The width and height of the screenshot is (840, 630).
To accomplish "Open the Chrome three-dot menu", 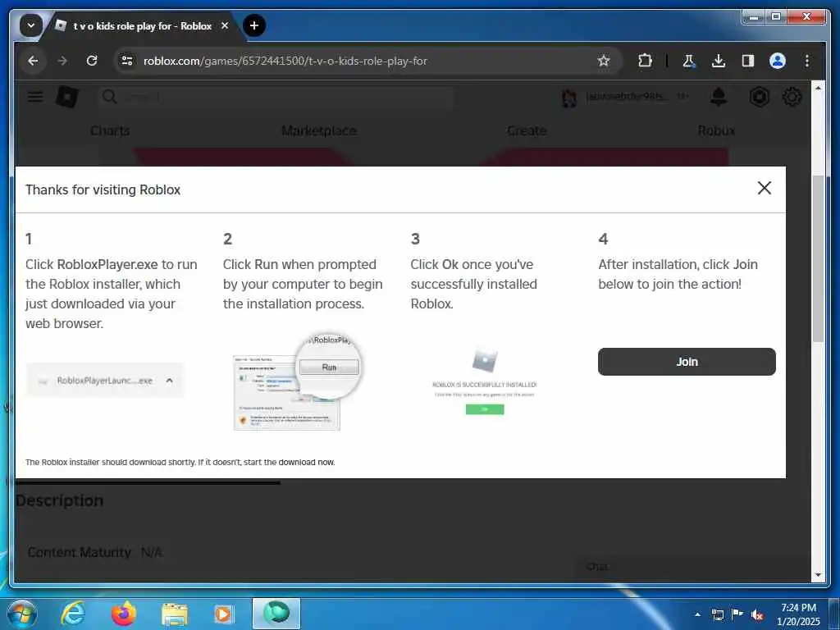I will [807, 61].
